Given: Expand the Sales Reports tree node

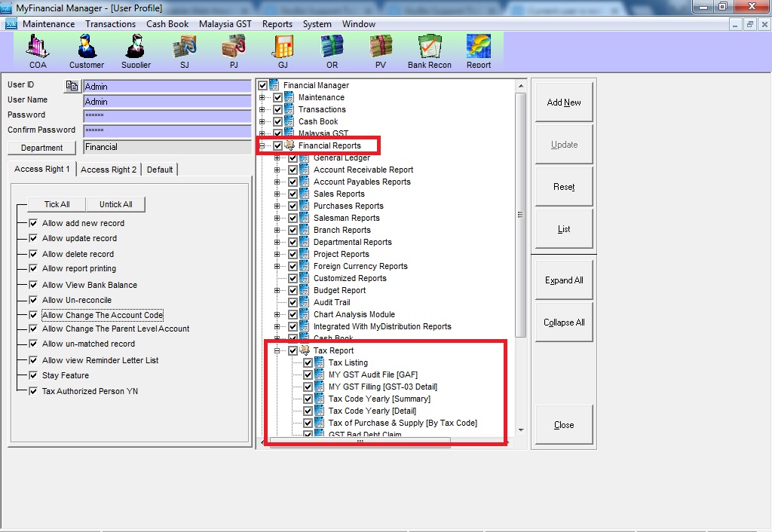Looking at the screenshot, I should (277, 194).
